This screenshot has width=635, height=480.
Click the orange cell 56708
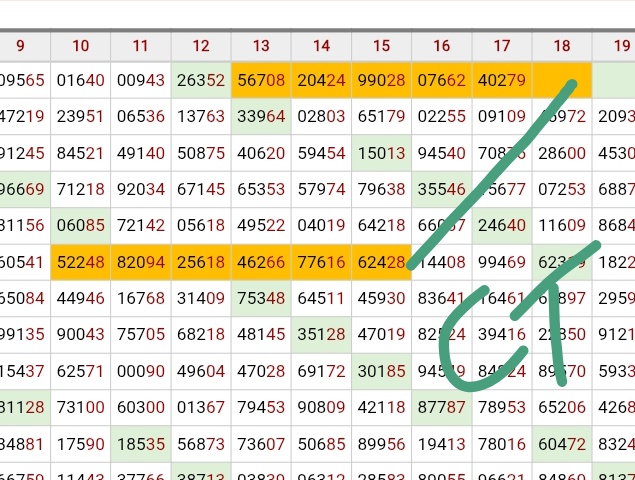click(x=261, y=80)
